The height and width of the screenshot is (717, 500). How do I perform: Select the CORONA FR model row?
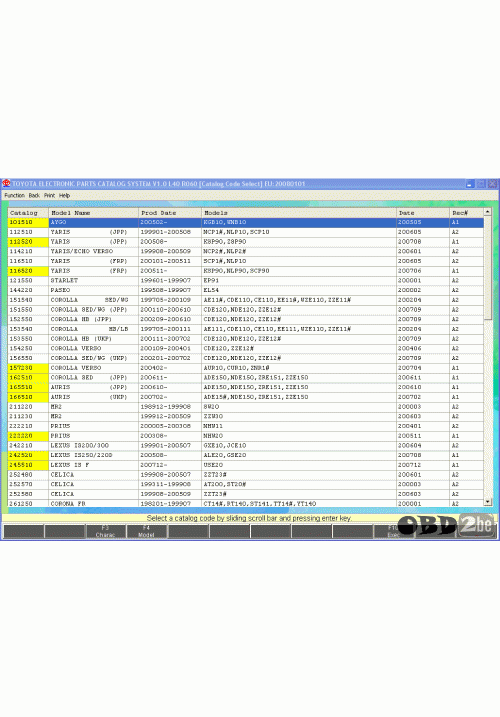point(246,503)
